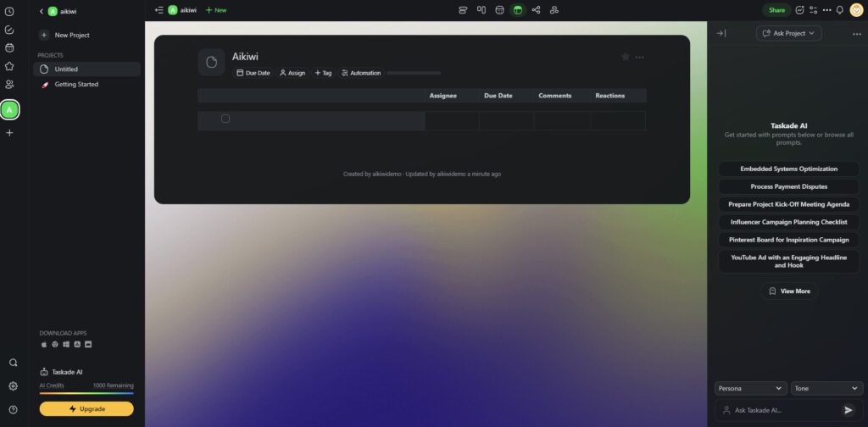Select Embedded Systems Optimization prompt
Viewport: 868px width, 427px height.
coord(789,169)
